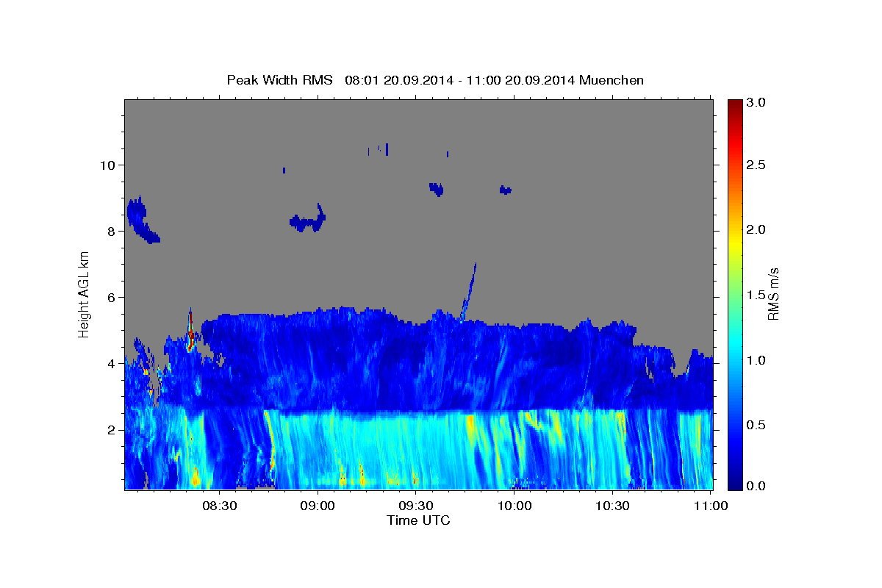This screenshot has height=588, width=882.
Task: Pick the dark red top of colorbar
Action: 734,104
